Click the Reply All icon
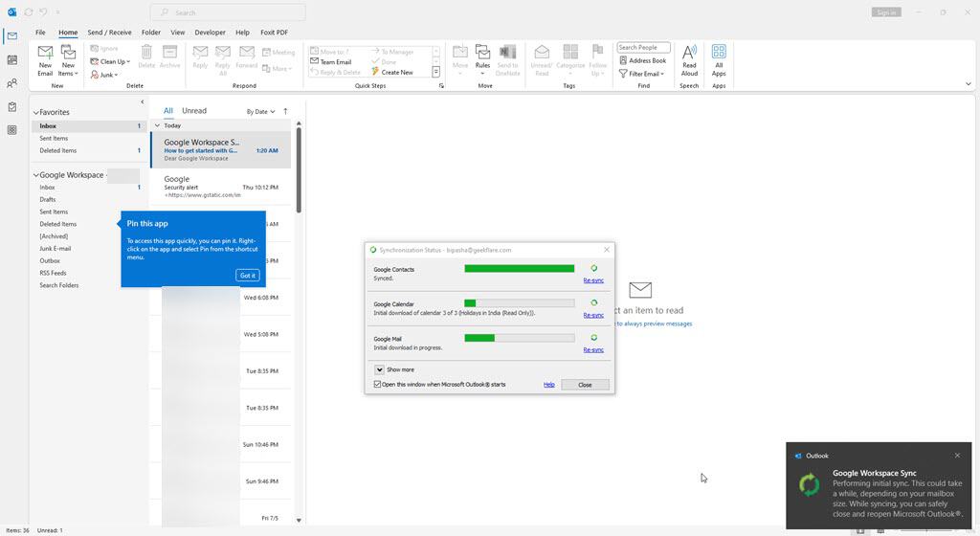 click(222, 60)
